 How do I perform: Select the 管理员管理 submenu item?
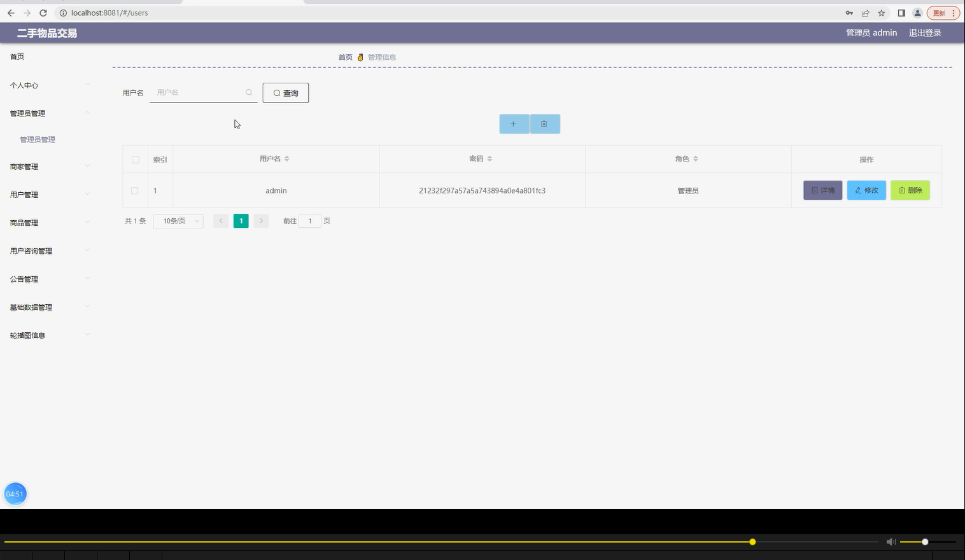click(38, 139)
